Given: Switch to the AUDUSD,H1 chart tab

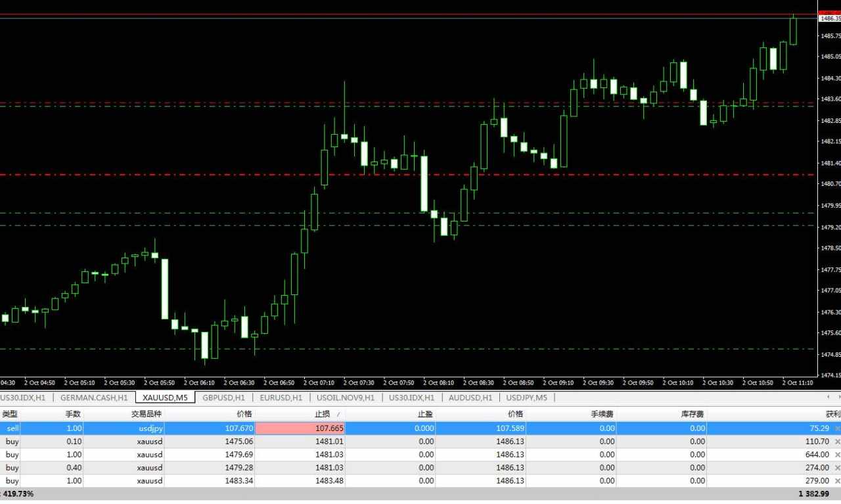Looking at the screenshot, I should click(x=470, y=398).
